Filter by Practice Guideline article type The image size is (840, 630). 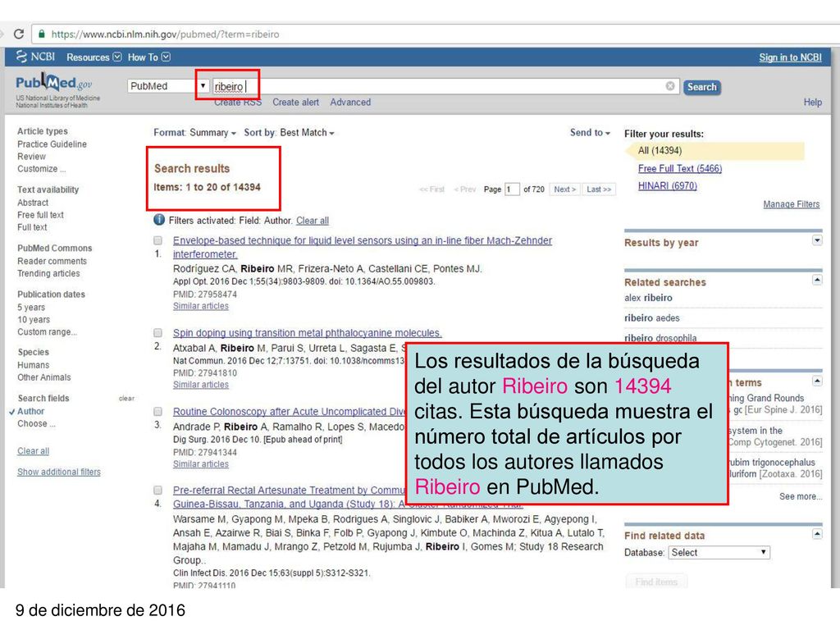click(52, 144)
